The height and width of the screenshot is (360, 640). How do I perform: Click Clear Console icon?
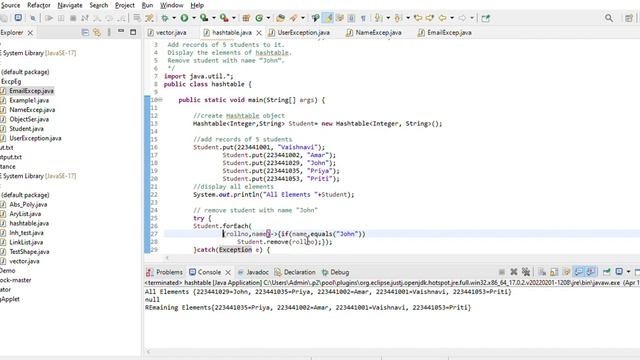[x=542, y=272]
